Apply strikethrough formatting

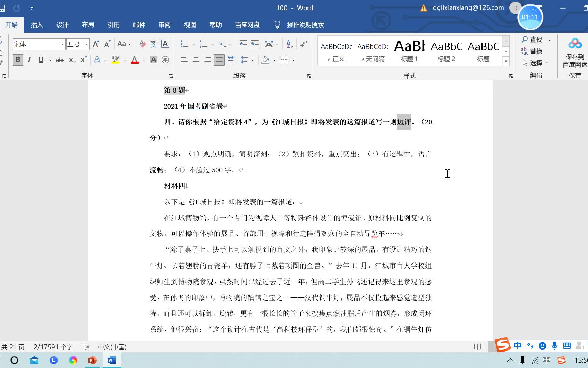click(x=60, y=60)
